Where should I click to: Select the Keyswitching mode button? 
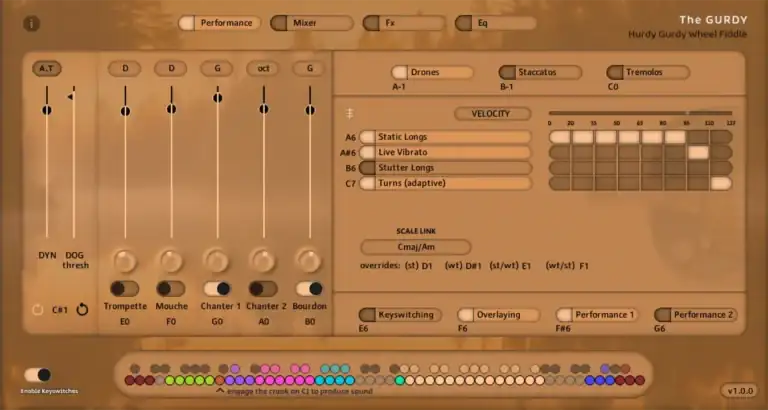(x=400, y=315)
